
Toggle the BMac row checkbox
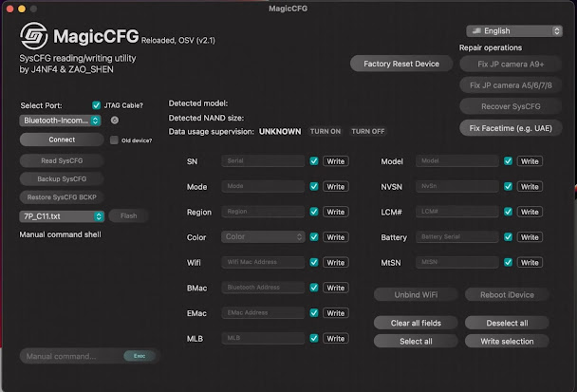point(314,288)
